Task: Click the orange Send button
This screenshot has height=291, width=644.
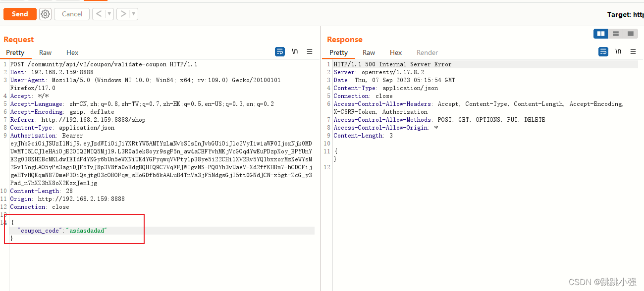Action: point(20,14)
